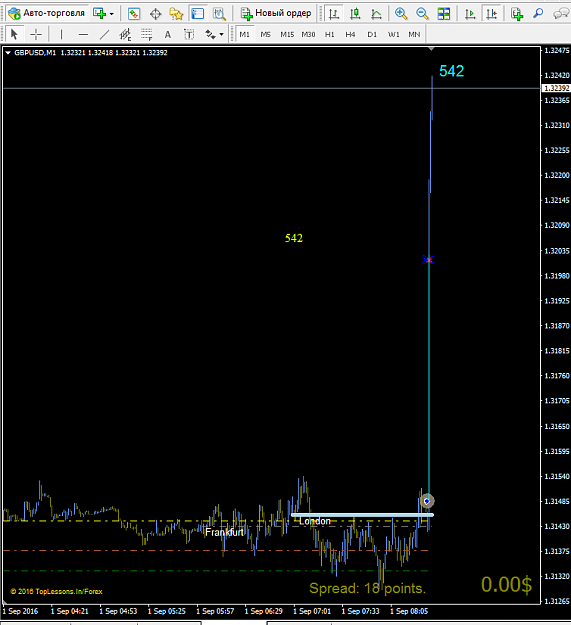Expand the New Chart dropdown arrow
Image resolution: width=571 pixels, height=625 pixels.
pyautogui.click(x=112, y=14)
